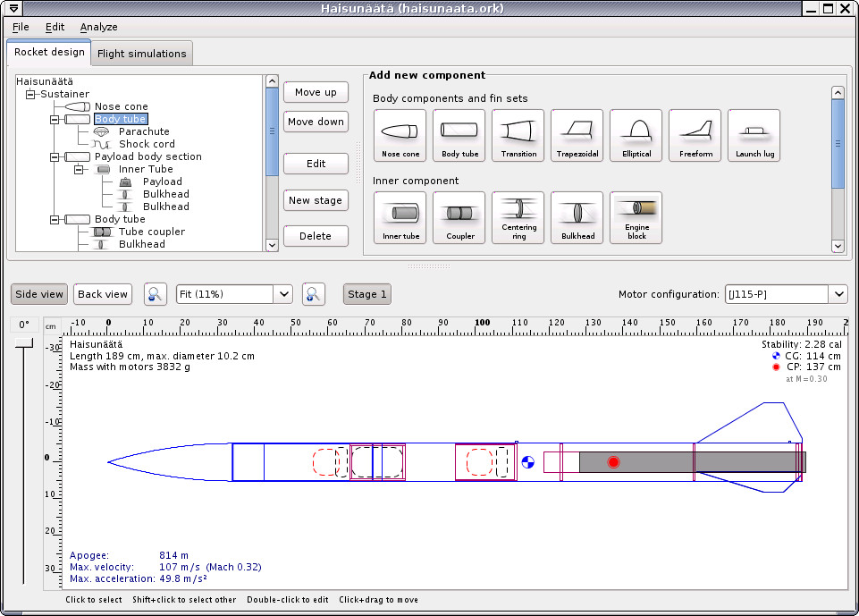Add a Freeform fin set

tap(695, 136)
